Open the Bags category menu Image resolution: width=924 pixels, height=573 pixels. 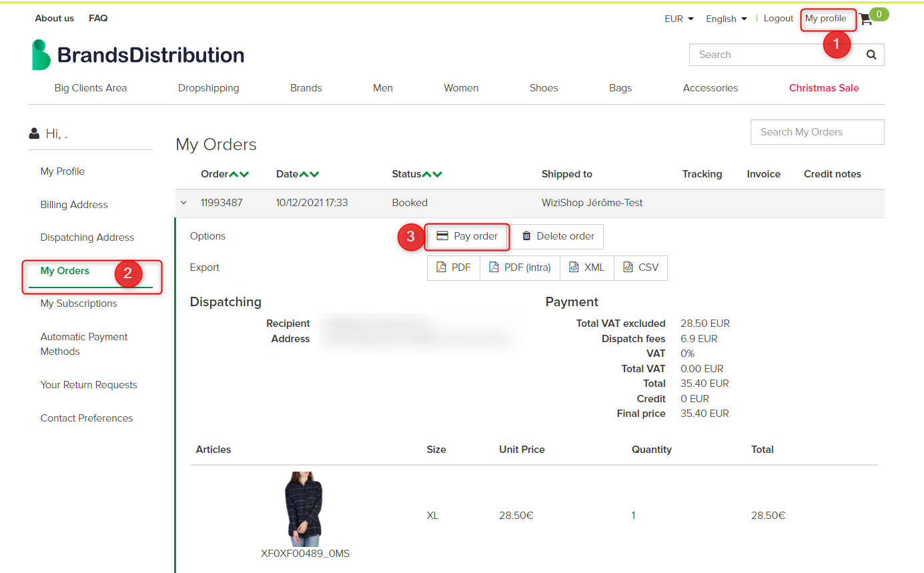click(x=620, y=88)
